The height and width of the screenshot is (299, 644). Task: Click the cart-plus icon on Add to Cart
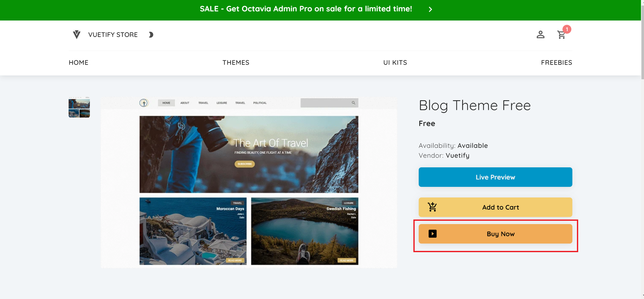(432, 207)
